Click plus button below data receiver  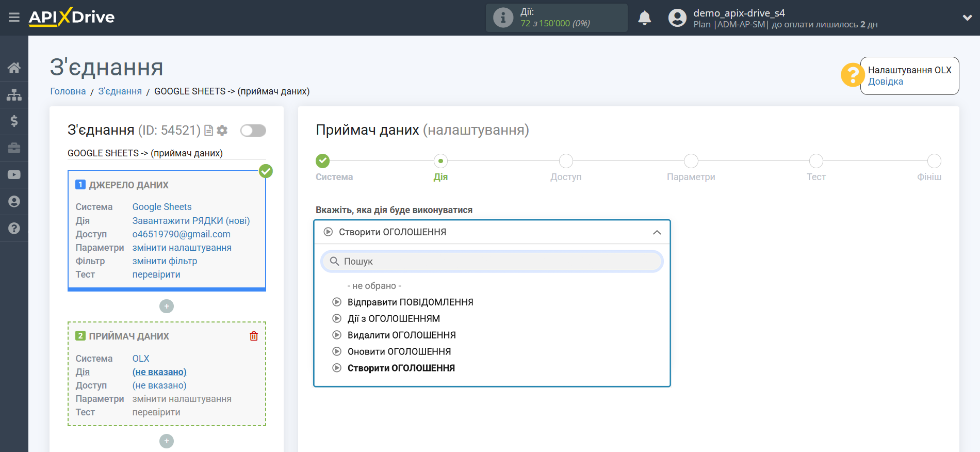click(x=167, y=441)
